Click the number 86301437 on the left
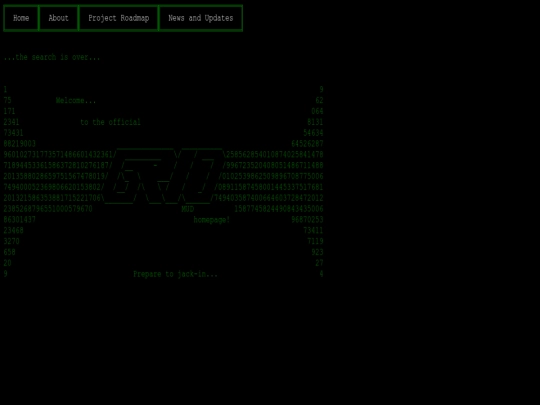The height and width of the screenshot is (405, 540). [20, 220]
